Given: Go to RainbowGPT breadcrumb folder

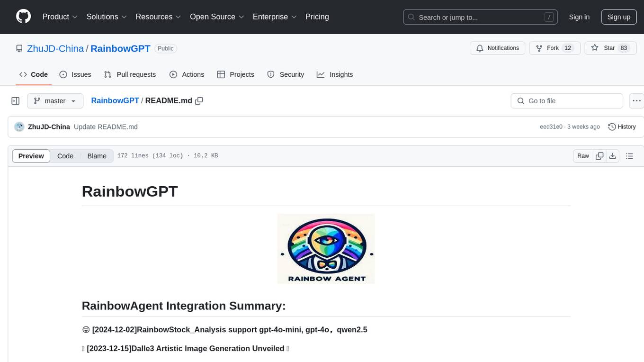Looking at the screenshot, I should point(115,101).
